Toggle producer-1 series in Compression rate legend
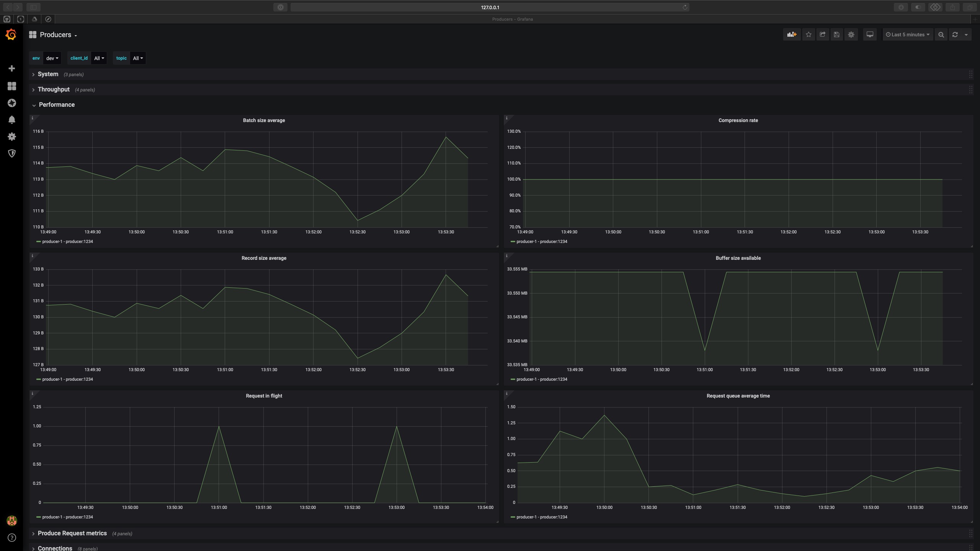980x551 pixels. pyautogui.click(x=541, y=241)
